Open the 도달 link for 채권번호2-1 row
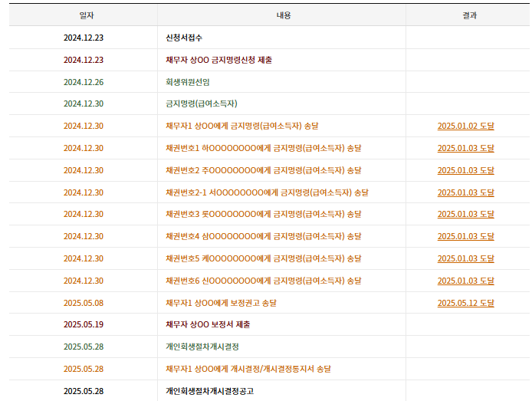Screen dimensions: 532x401 click(465, 192)
